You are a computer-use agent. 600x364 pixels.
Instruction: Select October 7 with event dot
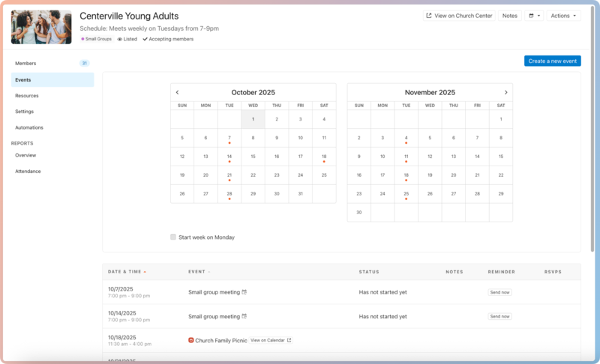tap(229, 138)
